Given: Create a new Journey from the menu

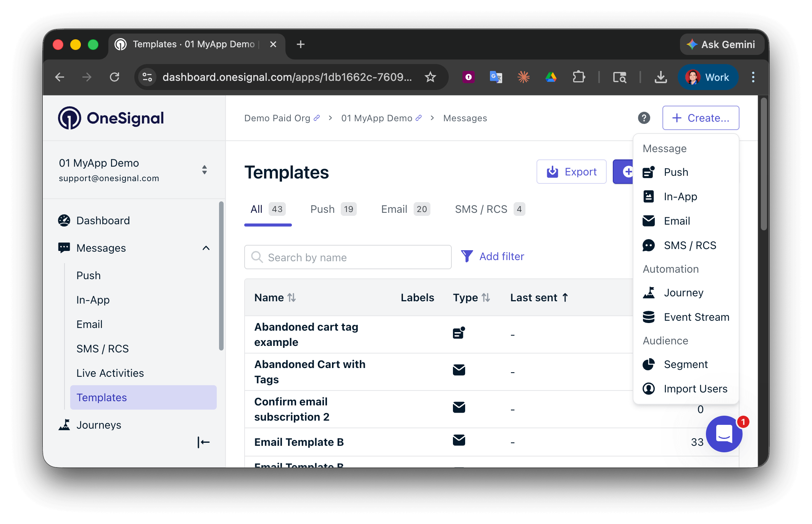Looking at the screenshot, I should coord(683,293).
